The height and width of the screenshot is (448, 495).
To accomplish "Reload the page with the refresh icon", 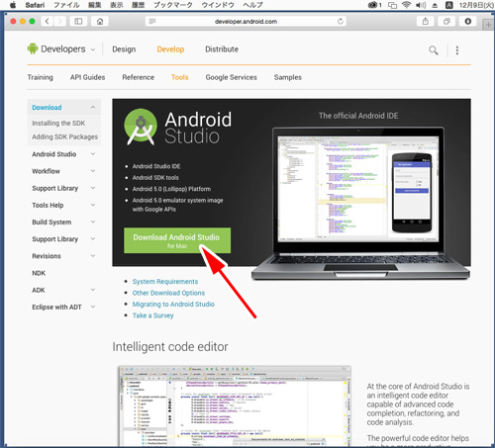I will (x=341, y=22).
